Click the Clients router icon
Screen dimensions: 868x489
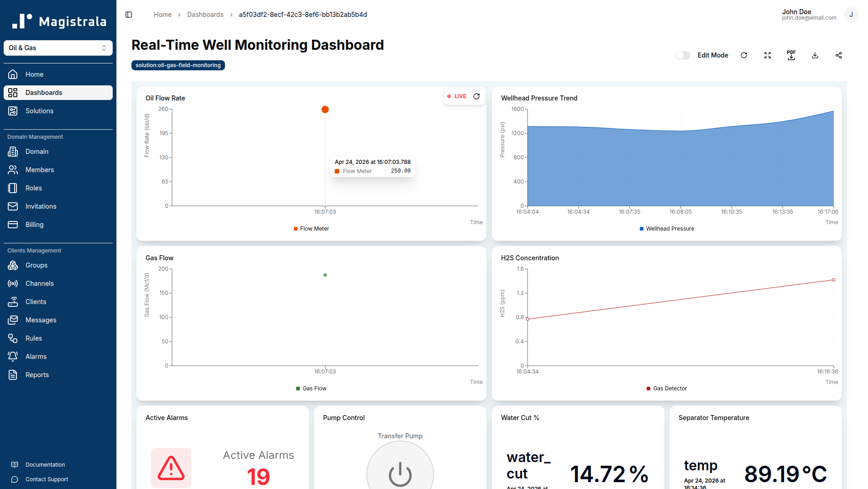13,302
